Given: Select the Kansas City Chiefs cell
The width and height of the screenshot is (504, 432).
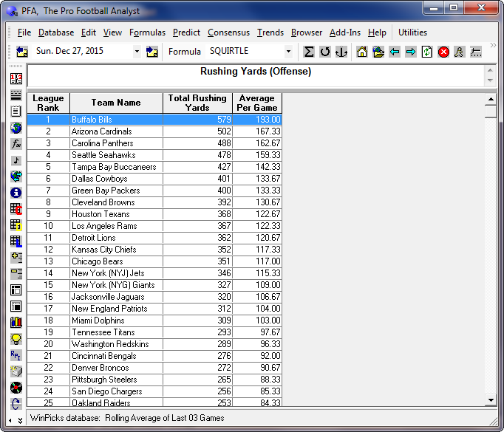Looking at the screenshot, I should [116, 250].
